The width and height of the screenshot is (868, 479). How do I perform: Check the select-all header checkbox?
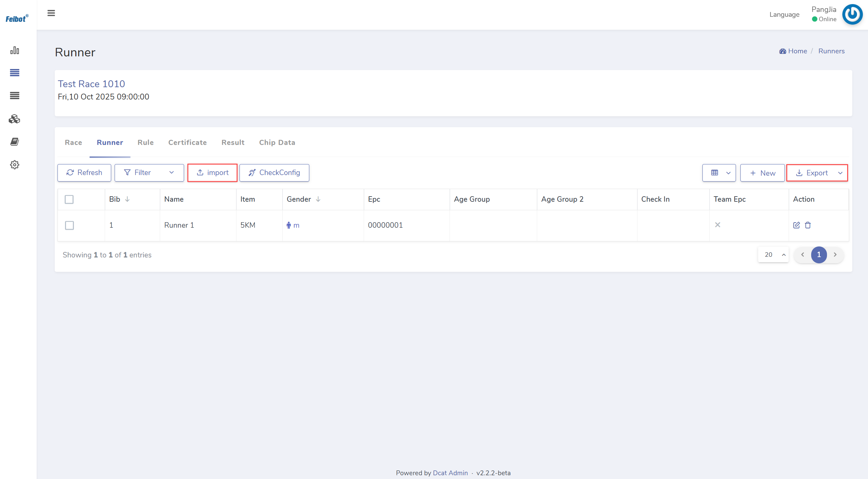pos(69,199)
